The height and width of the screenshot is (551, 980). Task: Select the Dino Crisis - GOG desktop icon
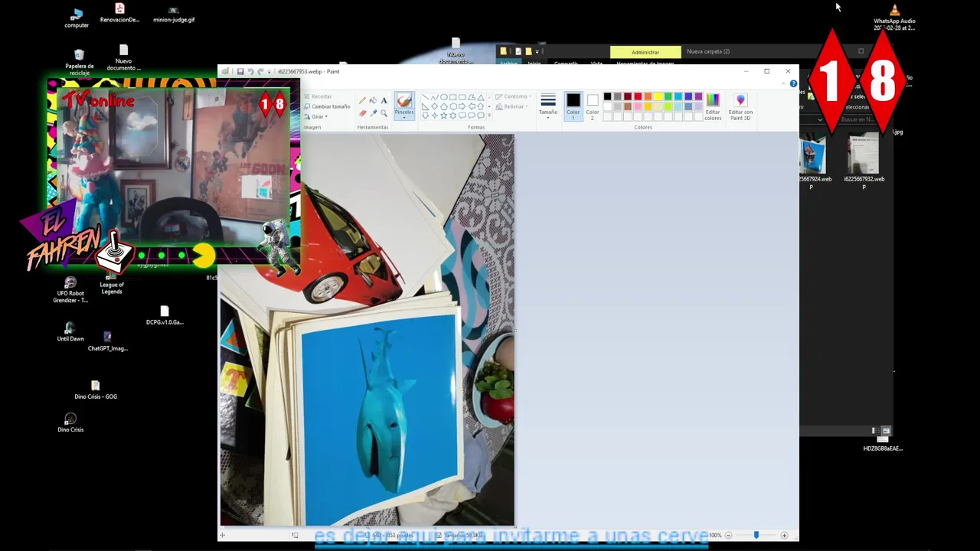(95, 390)
